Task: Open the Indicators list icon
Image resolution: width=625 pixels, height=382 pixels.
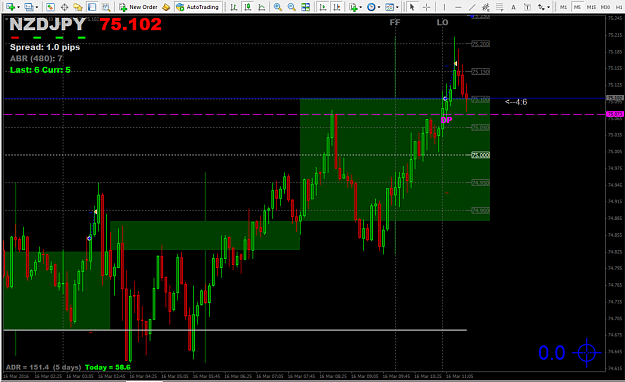Action: tap(353, 7)
